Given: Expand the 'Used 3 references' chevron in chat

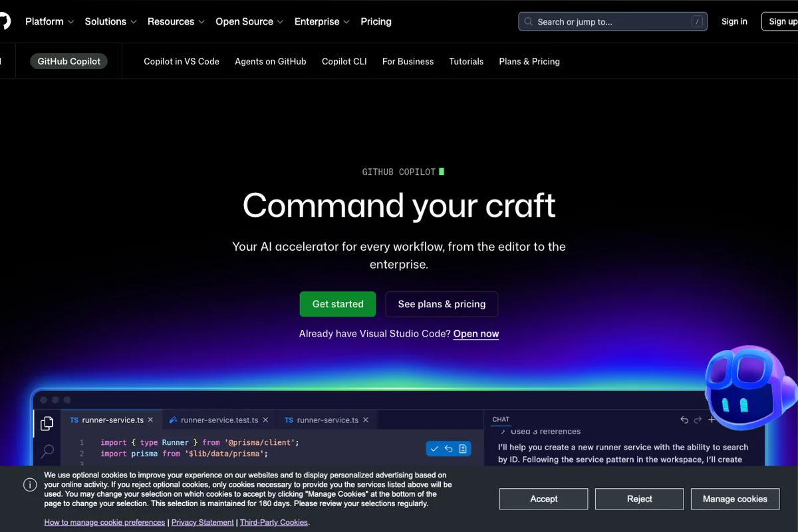Looking at the screenshot, I should tap(503, 432).
